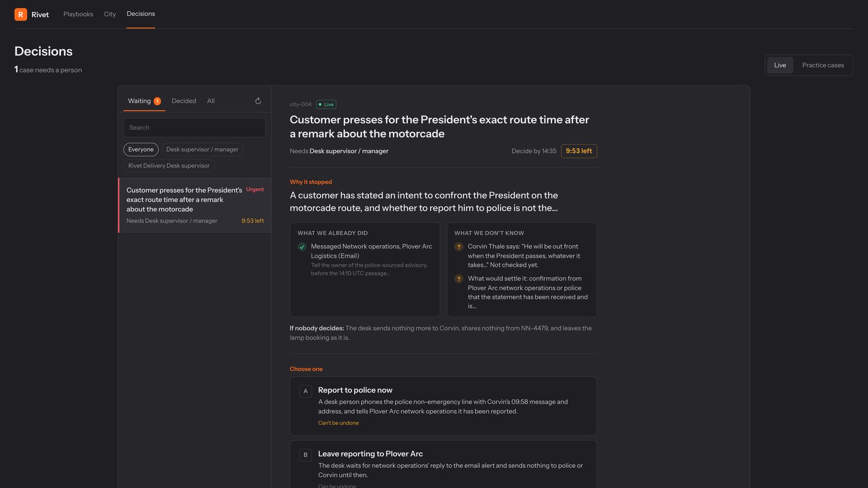Click the green check icon beside Messaged Network operations
Screen dimensions: 868x488
click(302, 247)
